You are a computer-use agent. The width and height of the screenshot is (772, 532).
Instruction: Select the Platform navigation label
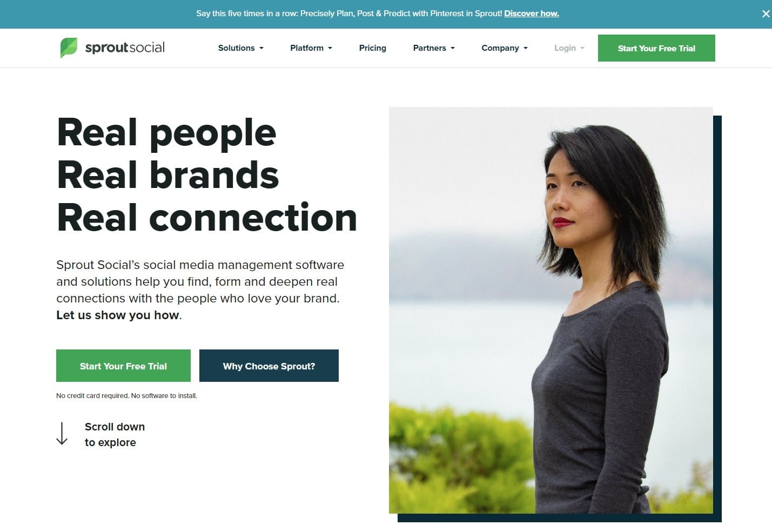[x=307, y=48]
